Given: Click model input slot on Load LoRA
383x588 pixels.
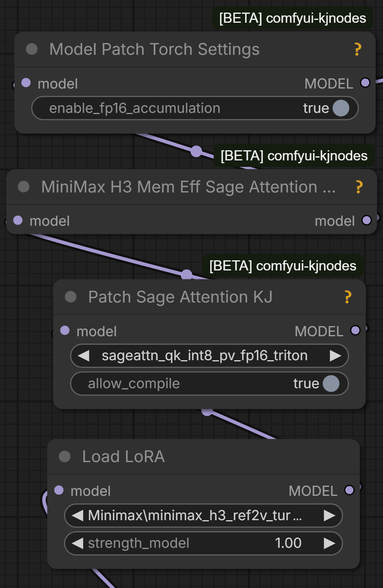Looking at the screenshot, I should (x=59, y=490).
